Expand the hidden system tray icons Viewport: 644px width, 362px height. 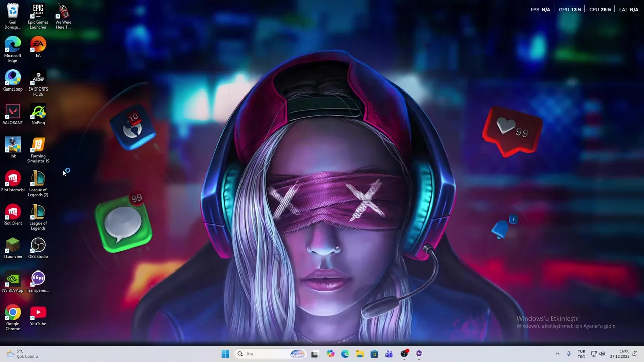(557, 354)
